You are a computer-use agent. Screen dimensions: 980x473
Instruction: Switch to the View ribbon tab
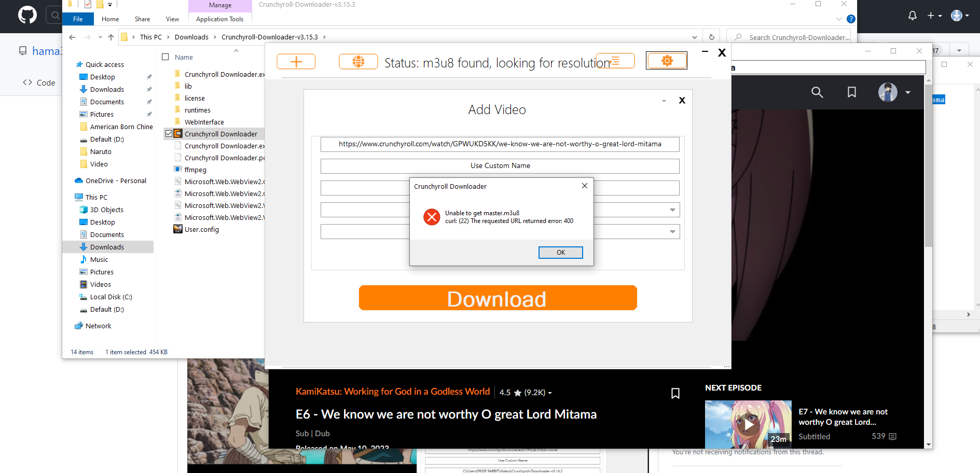coord(172,19)
